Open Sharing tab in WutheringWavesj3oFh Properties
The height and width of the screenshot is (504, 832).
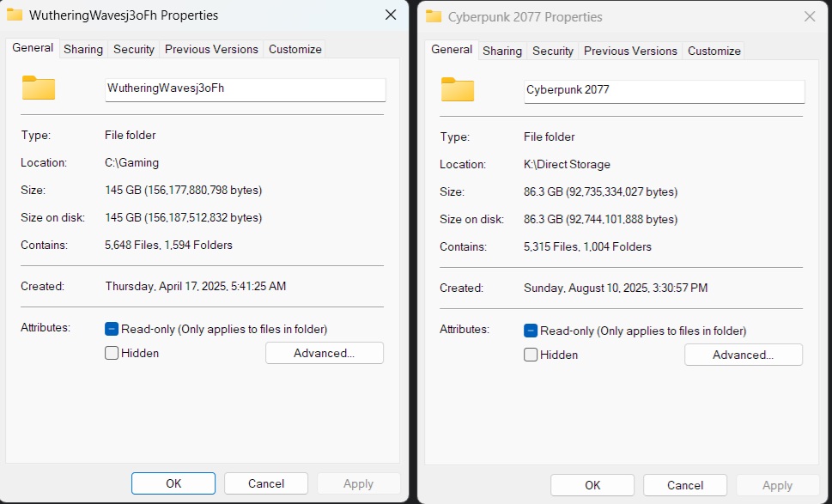[83, 49]
